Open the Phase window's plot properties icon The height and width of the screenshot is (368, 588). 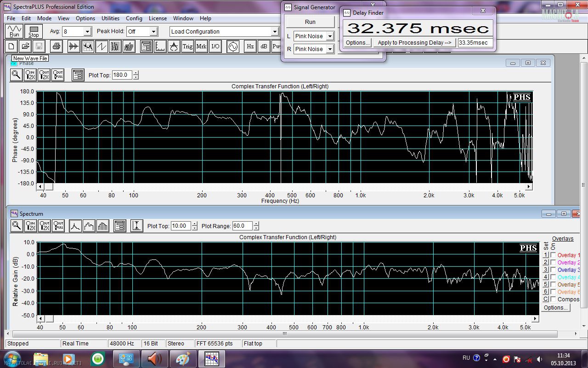tap(78, 75)
